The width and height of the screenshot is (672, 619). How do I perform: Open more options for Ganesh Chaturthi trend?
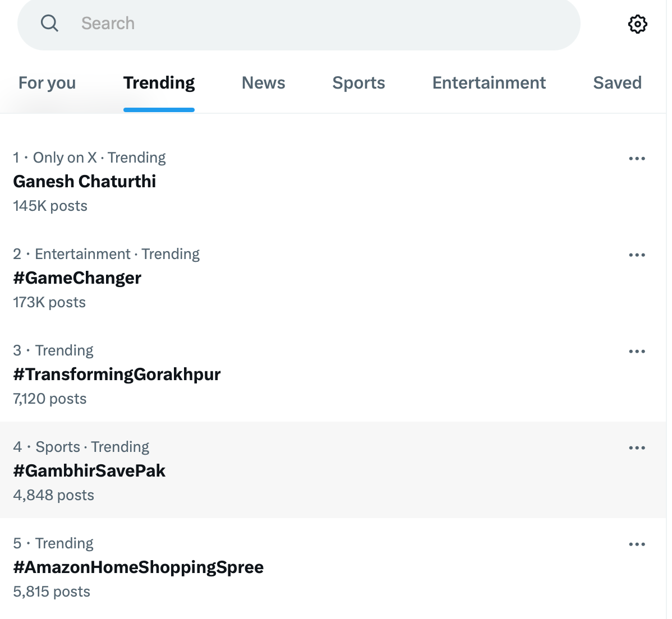click(637, 159)
